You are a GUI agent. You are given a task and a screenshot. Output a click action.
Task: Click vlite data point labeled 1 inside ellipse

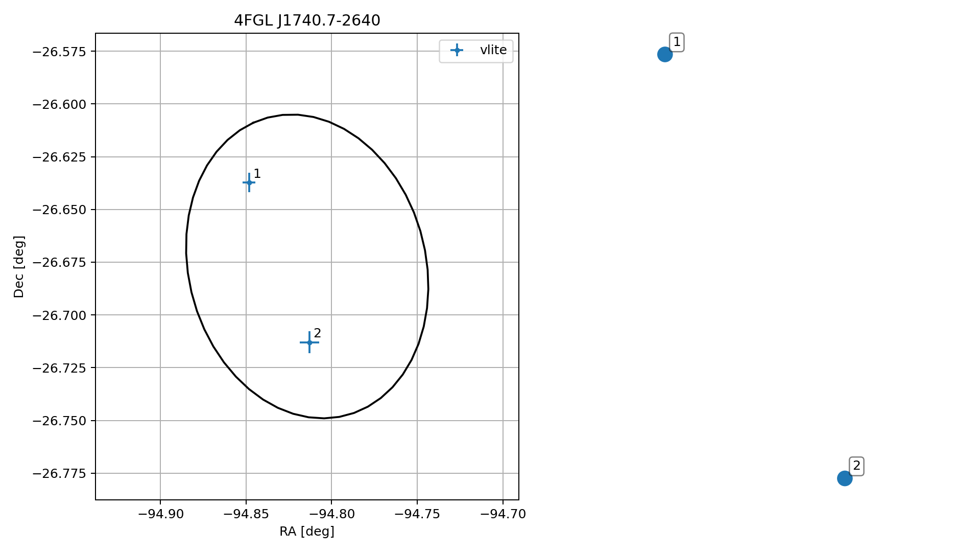click(x=249, y=182)
